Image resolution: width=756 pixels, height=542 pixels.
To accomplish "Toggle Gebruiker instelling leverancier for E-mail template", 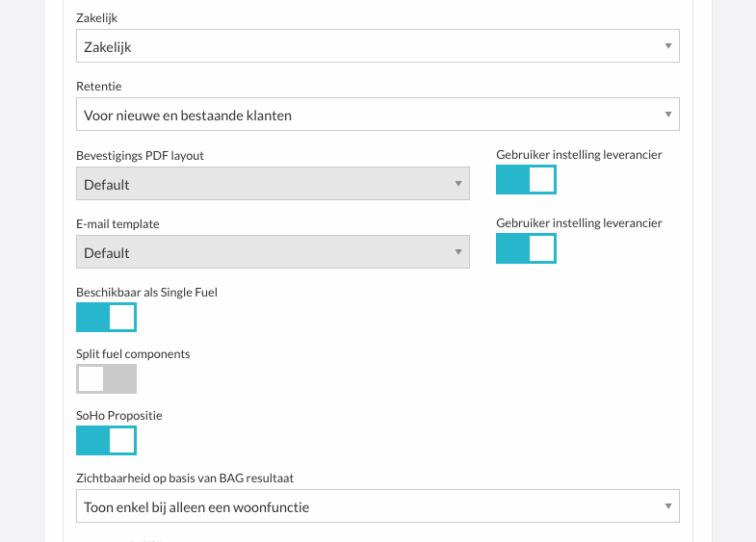I will tap(526, 248).
